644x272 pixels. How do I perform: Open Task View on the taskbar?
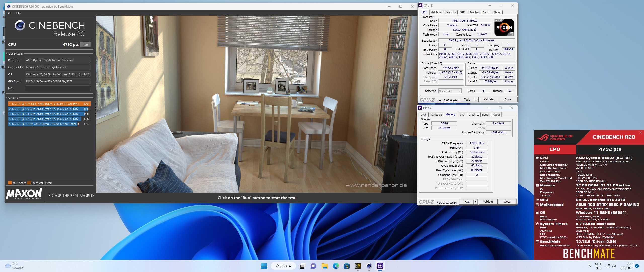pyautogui.click(x=302, y=266)
